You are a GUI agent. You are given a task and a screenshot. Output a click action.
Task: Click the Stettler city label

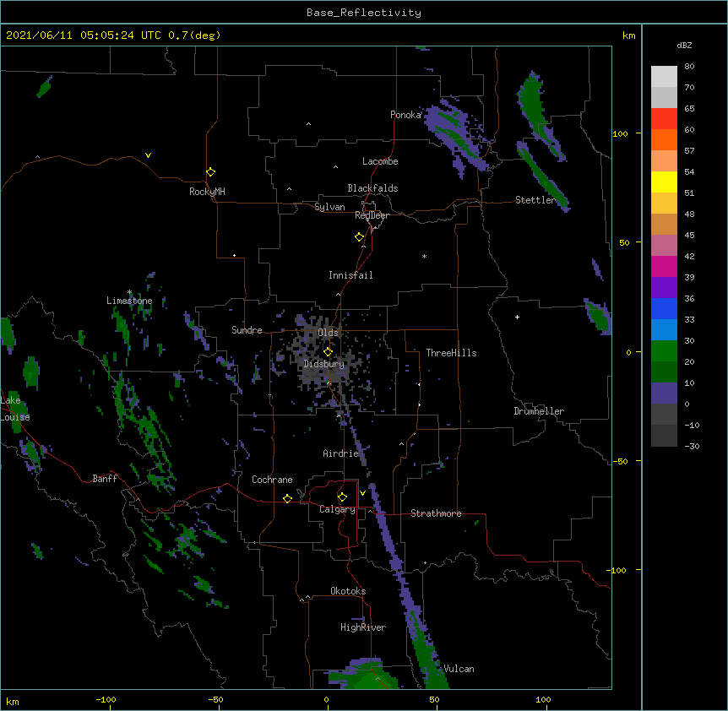535,200
